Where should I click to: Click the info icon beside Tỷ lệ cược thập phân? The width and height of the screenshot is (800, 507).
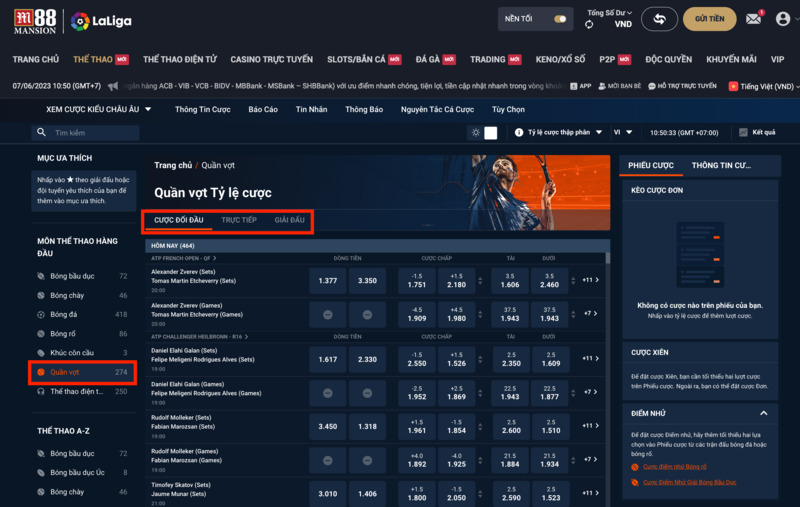[x=519, y=133]
